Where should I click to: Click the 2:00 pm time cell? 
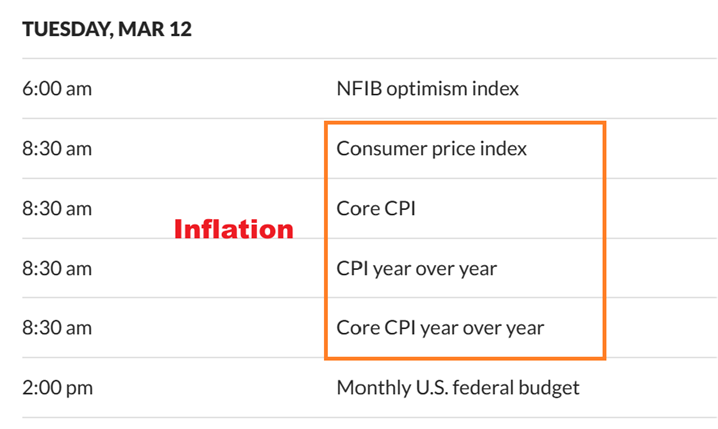(57, 387)
